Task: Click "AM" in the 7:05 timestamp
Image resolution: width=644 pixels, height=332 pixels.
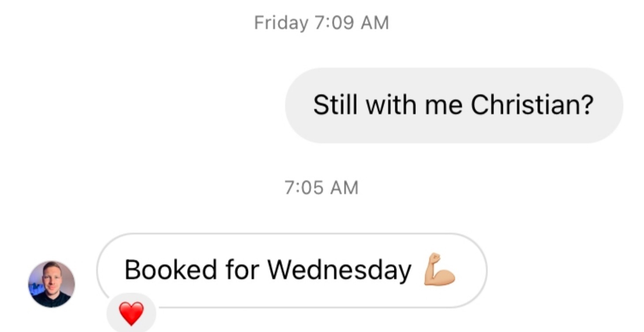Action: 344,187
